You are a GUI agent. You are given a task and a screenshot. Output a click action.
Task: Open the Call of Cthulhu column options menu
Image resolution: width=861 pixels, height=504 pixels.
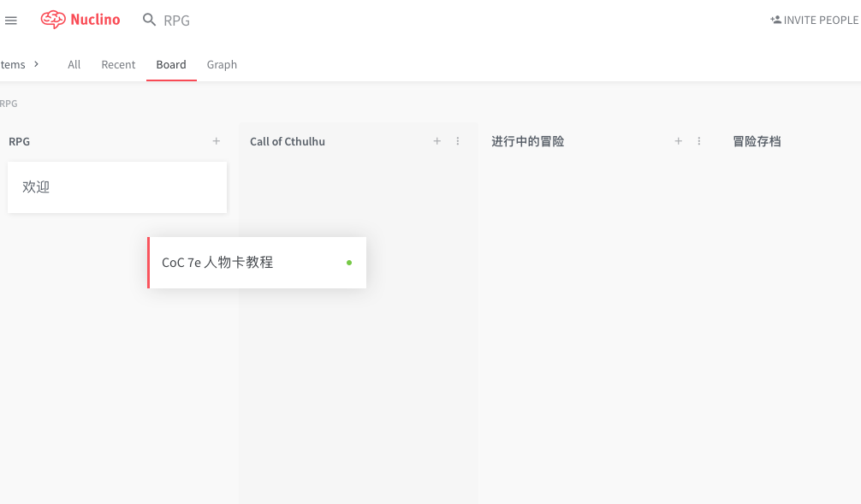click(458, 141)
